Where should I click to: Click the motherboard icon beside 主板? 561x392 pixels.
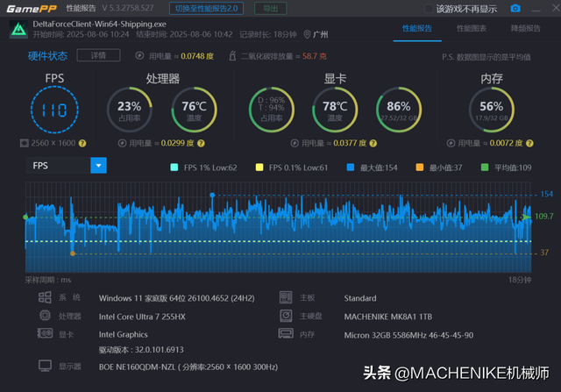286,297
